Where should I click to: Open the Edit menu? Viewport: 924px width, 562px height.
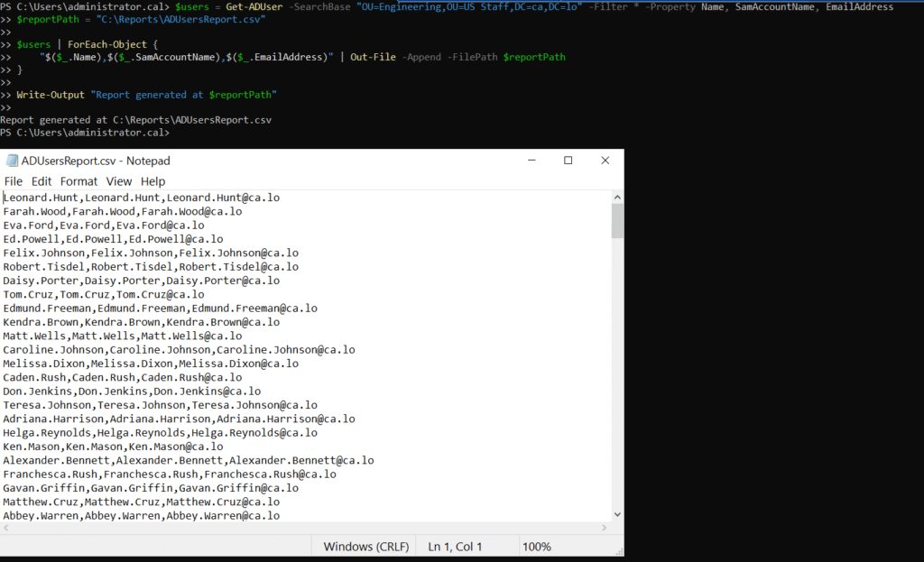pyautogui.click(x=42, y=181)
